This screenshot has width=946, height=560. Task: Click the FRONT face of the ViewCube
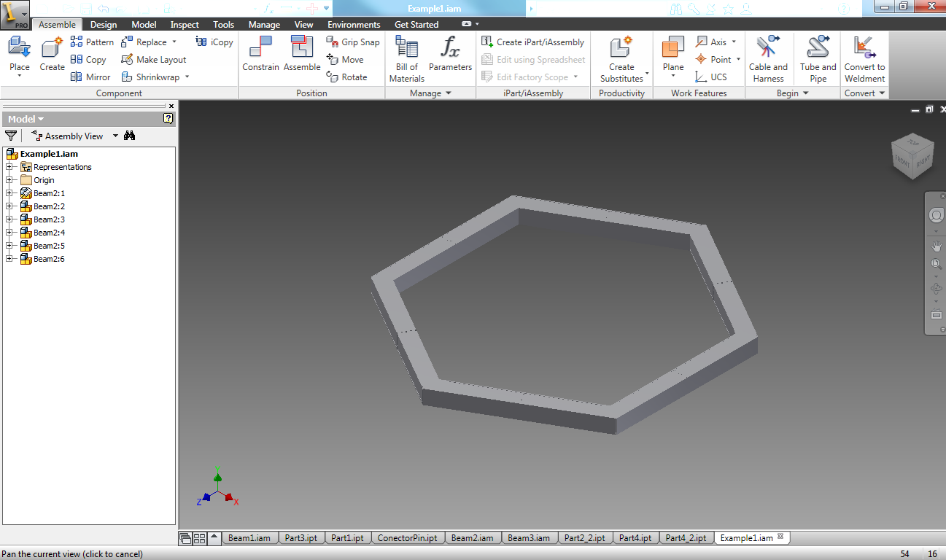(x=902, y=163)
